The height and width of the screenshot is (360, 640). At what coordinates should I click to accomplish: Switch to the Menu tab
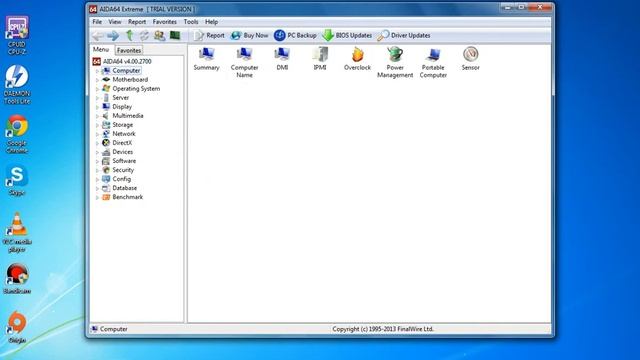101,49
